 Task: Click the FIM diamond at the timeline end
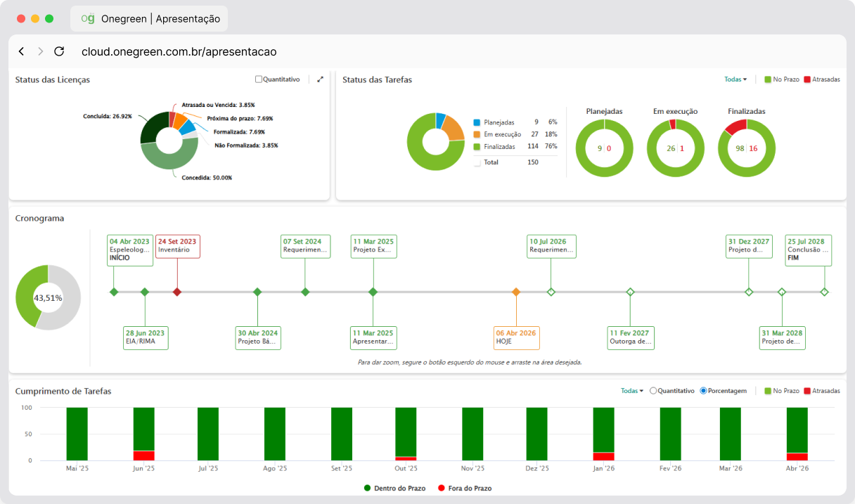tap(824, 292)
